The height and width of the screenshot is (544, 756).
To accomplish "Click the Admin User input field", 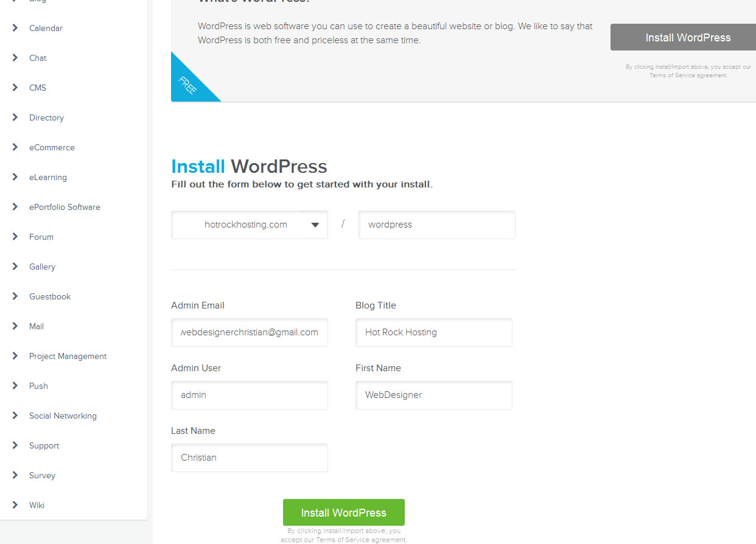I will 250,395.
